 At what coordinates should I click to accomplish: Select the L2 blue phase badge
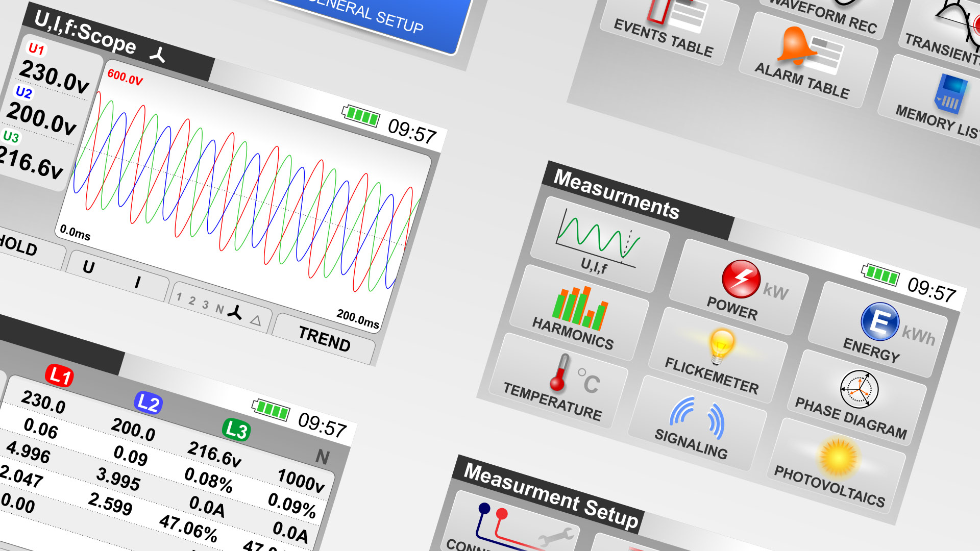click(x=149, y=403)
